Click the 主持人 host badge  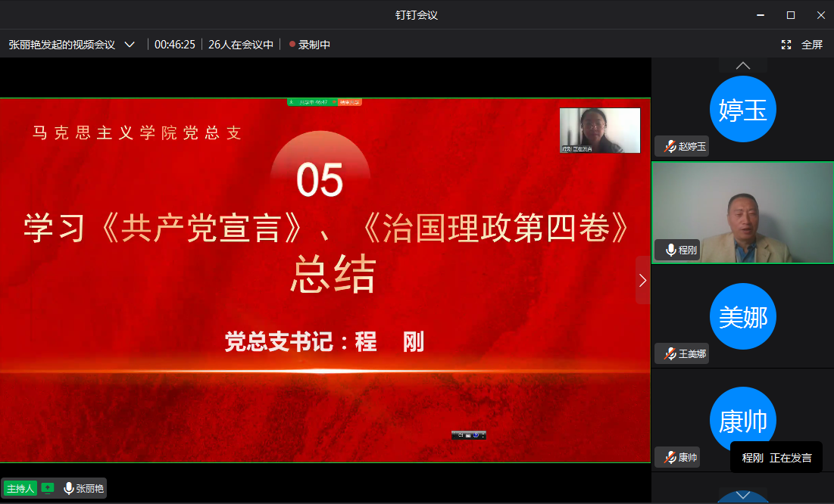pos(20,489)
